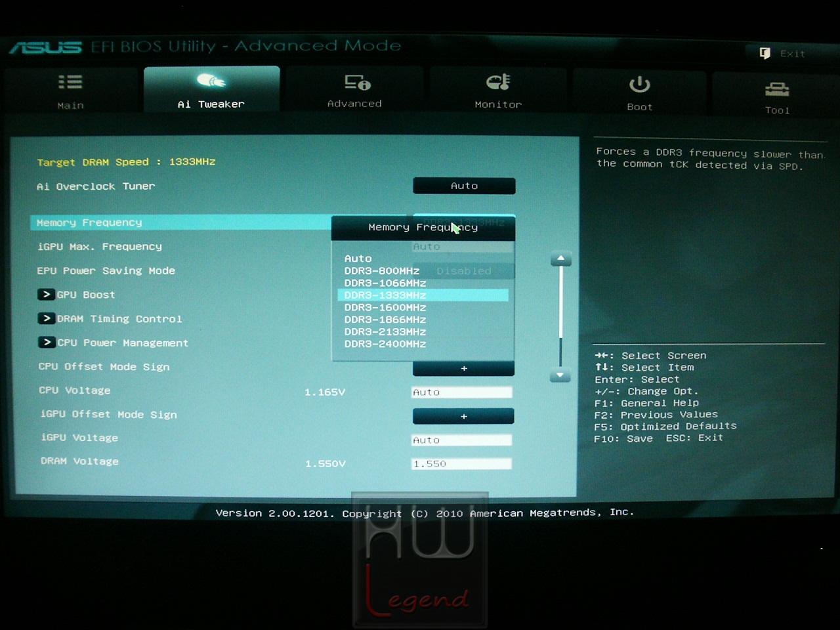Click the GPU Boost arrow icon
This screenshot has width=840, height=630.
click(46, 295)
